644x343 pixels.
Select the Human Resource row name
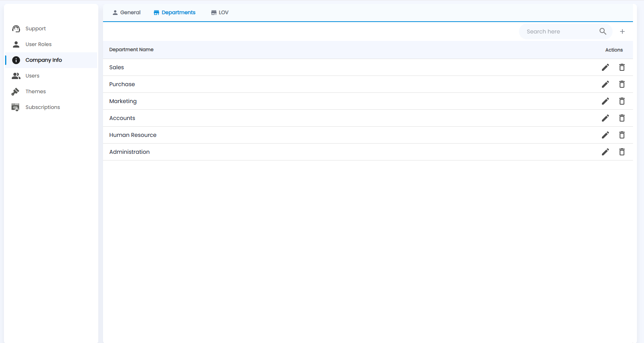133,135
